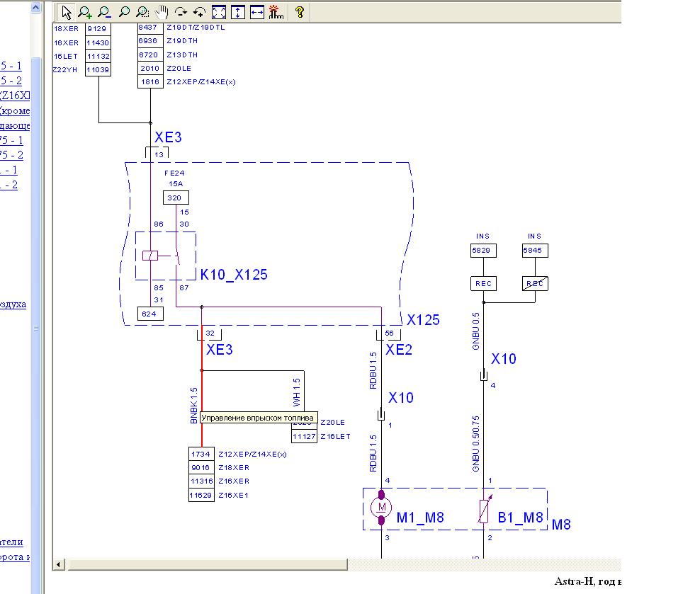Click reference box 11039 for Z22YH

coord(98,69)
